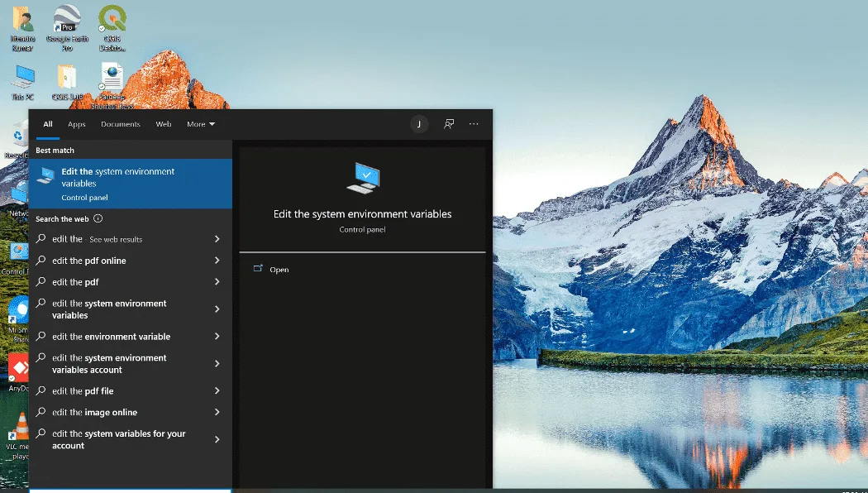Click the J user account avatar
Viewport: 868px width, 493px height.
tap(419, 124)
